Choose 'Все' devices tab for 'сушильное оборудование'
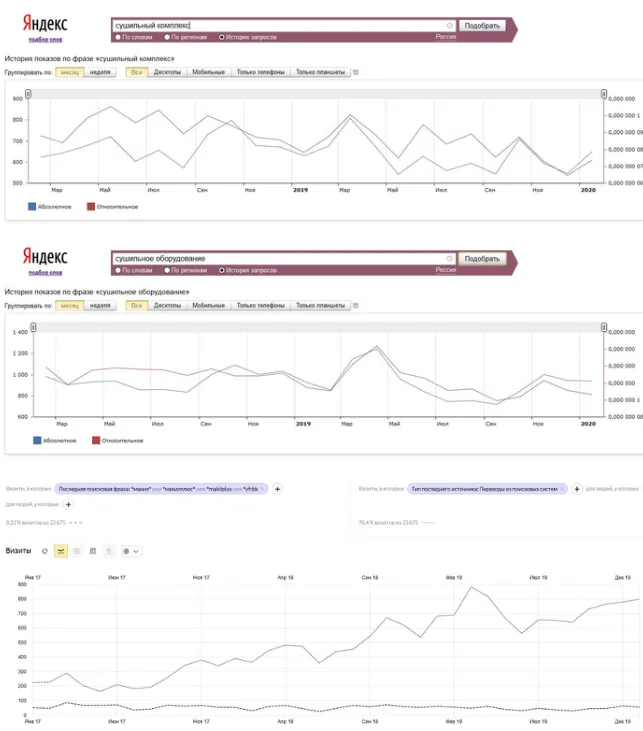643x731 pixels. tap(137, 305)
